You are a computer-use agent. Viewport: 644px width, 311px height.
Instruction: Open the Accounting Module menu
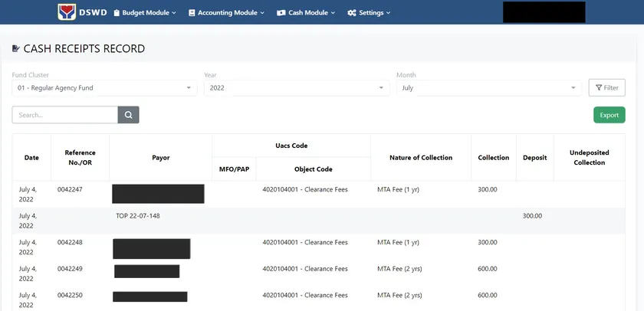click(226, 13)
